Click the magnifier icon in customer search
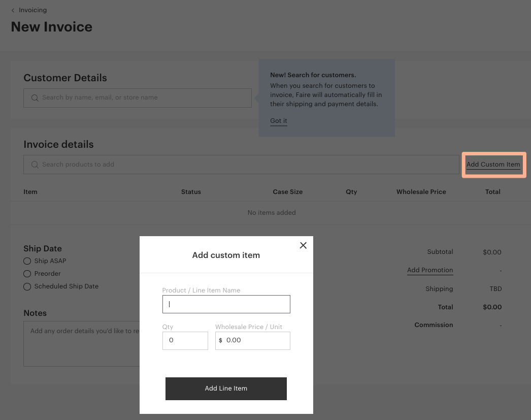This screenshot has height=420, width=531. pos(35,98)
